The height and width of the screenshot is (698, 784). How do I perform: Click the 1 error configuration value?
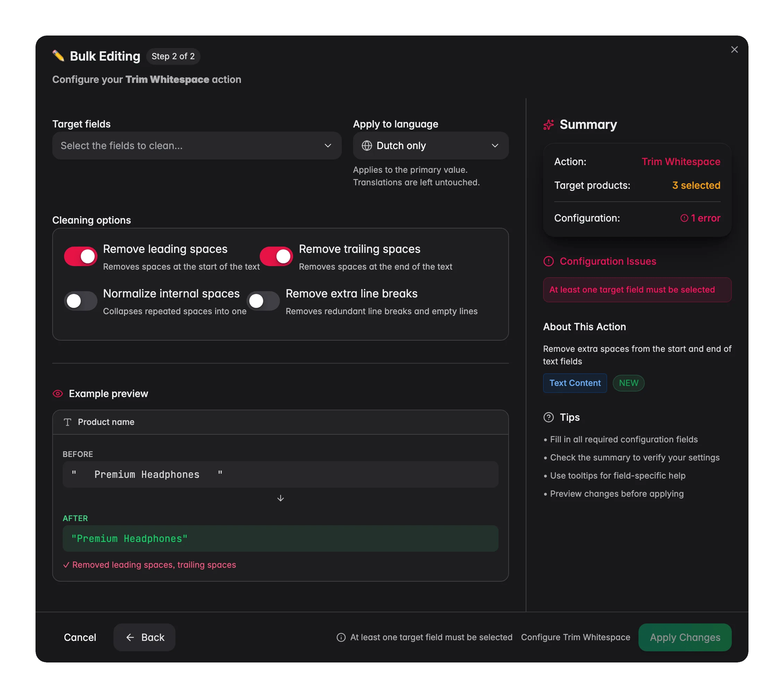coord(700,218)
